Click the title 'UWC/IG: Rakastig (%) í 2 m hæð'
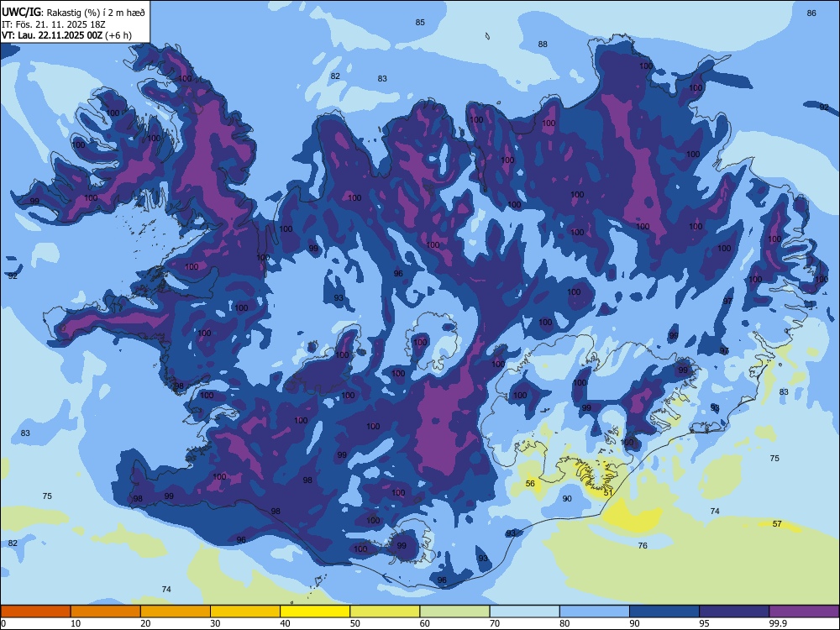 point(73,12)
